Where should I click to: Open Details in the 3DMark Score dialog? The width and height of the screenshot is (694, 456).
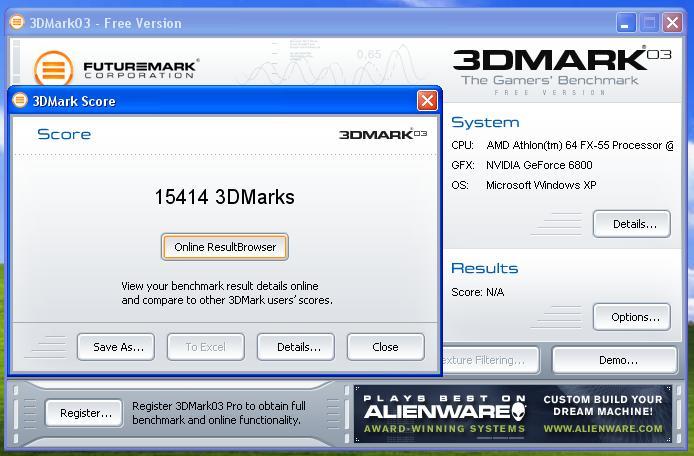pyautogui.click(x=296, y=347)
